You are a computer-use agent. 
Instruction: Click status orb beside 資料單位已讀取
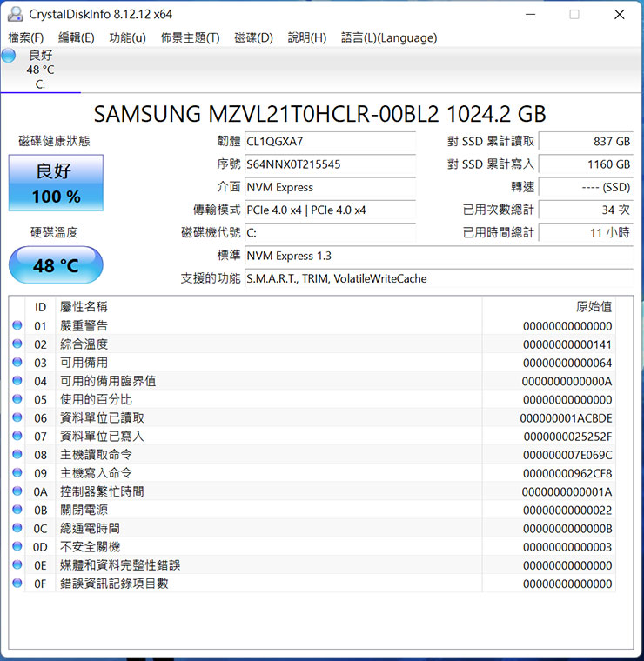coord(17,418)
